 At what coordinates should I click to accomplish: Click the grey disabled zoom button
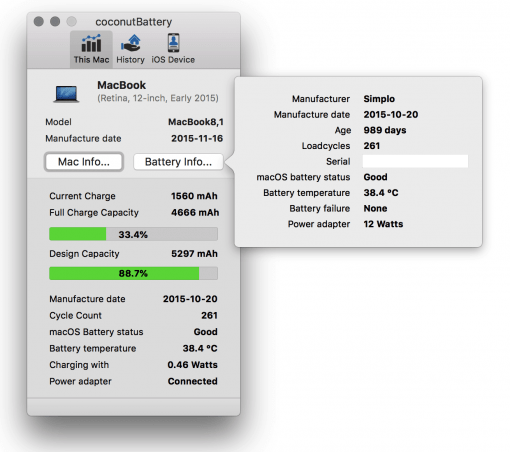(x=71, y=22)
